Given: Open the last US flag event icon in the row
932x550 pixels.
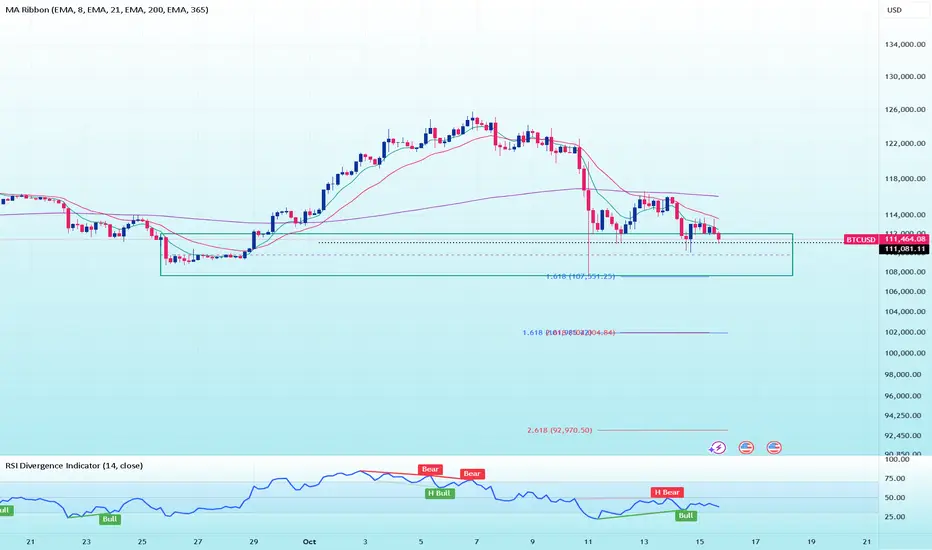Looking at the screenshot, I should (774, 448).
